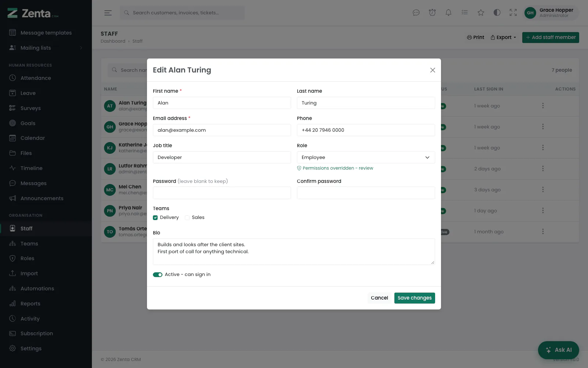The height and width of the screenshot is (368, 588).
Task: Focus the Password input field
Action: coord(222,193)
